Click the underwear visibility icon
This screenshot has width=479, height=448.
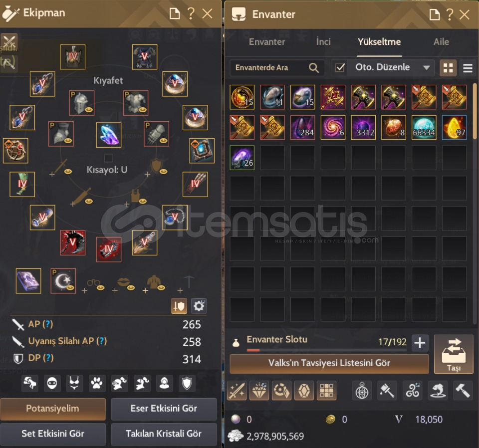(x=74, y=383)
